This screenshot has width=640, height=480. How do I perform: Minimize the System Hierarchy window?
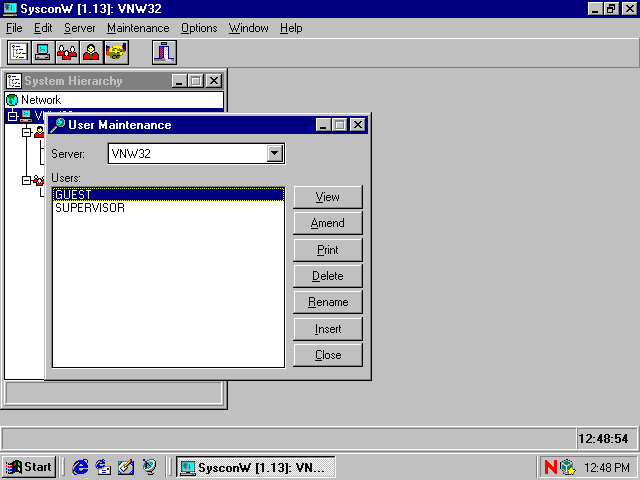click(x=179, y=81)
